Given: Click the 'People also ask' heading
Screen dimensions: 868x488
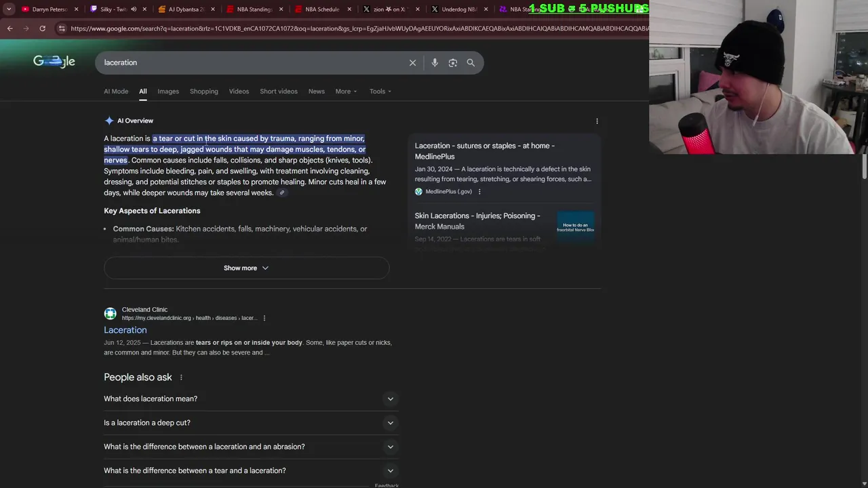Looking at the screenshot, I should click(138, 378).
